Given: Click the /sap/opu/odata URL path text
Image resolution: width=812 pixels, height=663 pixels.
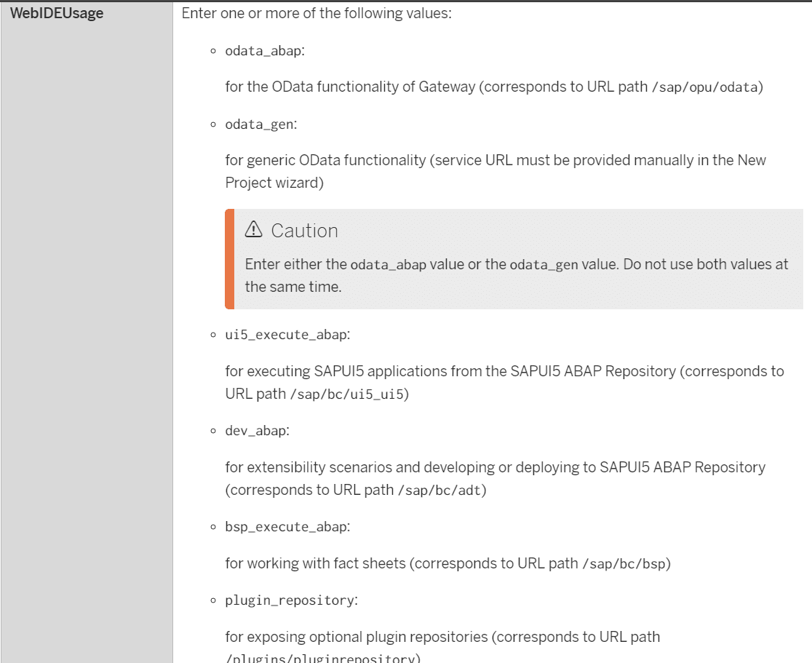Looking at the screenshot, I should [x=705, y=87].
